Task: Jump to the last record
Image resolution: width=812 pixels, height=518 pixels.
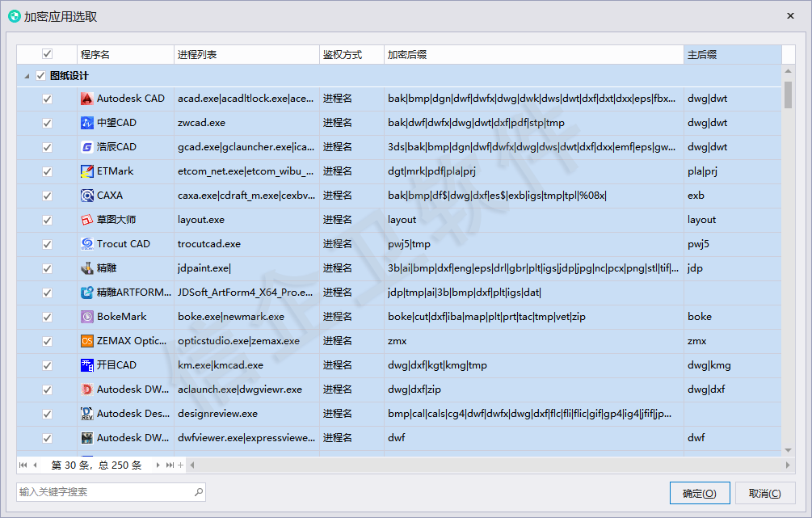Action: tap(170, 465)
